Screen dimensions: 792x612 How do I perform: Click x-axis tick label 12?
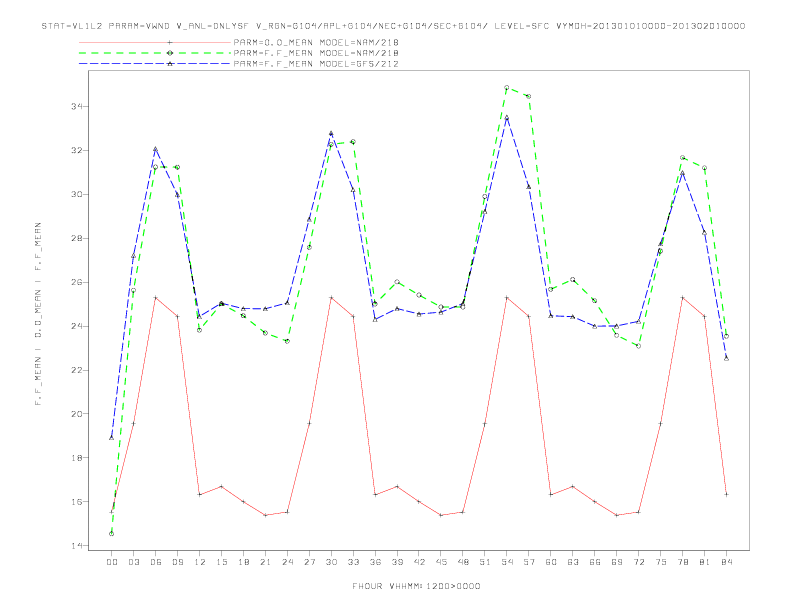200,562
